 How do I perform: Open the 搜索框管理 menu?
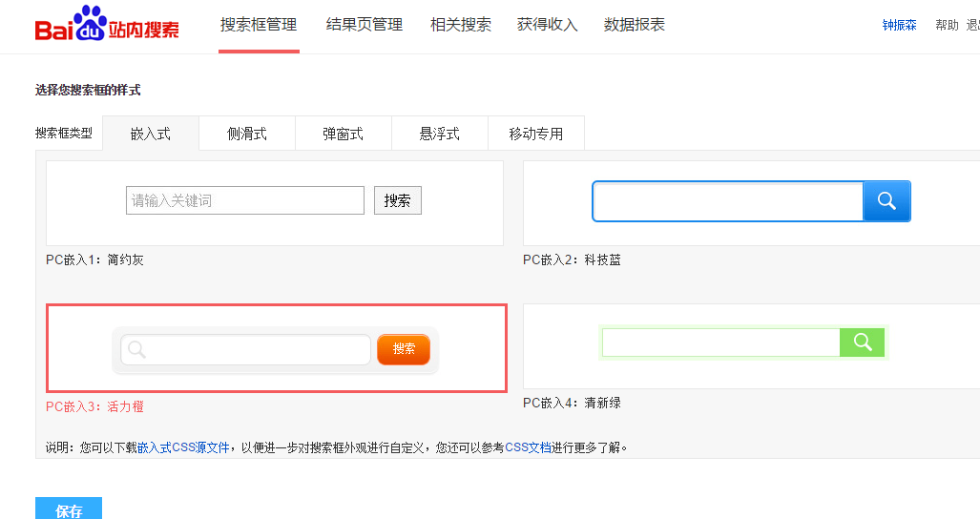(258, 25)
